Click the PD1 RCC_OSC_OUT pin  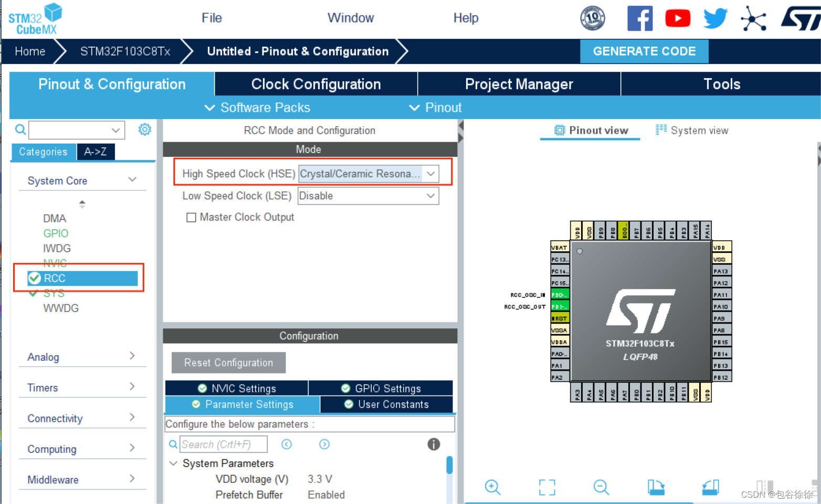click(x=560, y=307)
